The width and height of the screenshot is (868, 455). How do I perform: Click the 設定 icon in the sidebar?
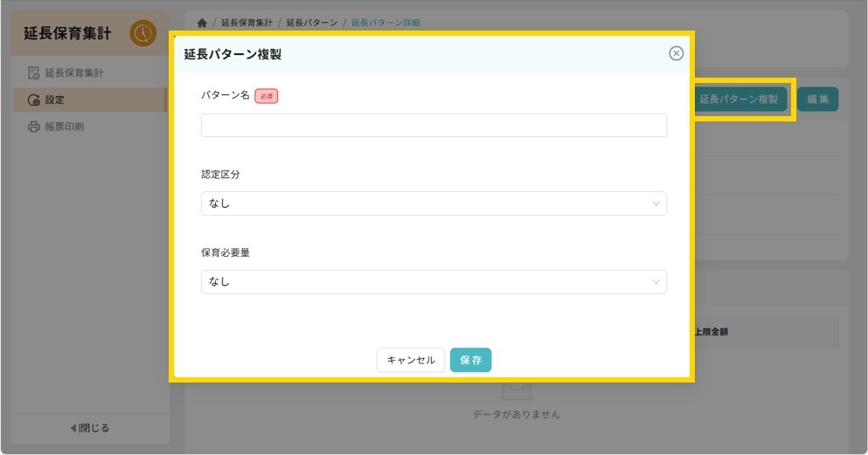(34, 100)
